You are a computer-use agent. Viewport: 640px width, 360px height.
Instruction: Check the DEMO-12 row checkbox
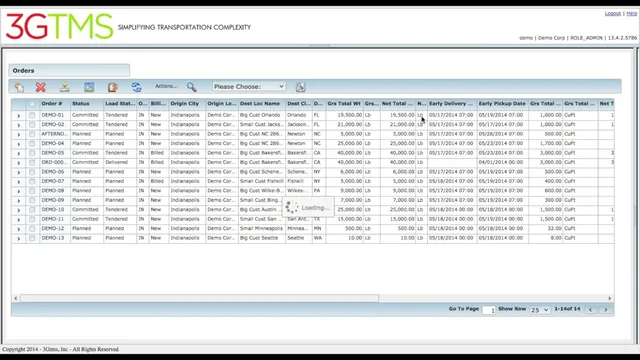coord(32,229)
